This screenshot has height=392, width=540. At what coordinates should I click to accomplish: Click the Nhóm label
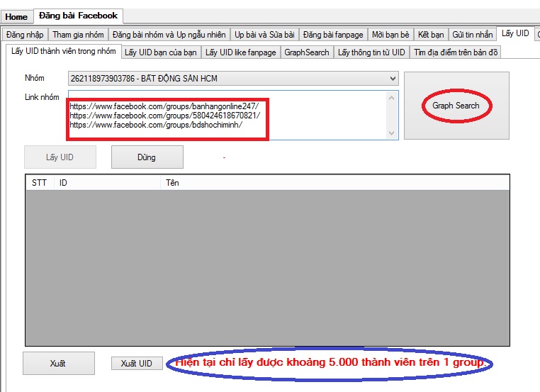(35, 78)
